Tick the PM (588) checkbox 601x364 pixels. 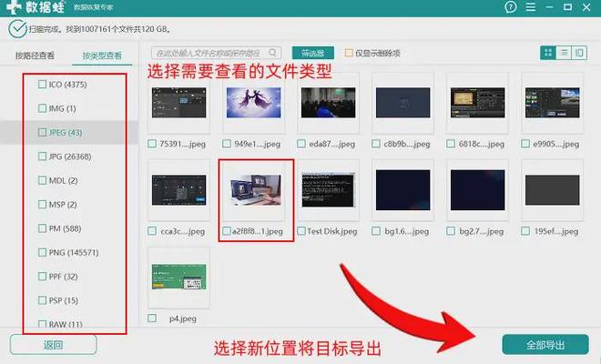[42, 228]
